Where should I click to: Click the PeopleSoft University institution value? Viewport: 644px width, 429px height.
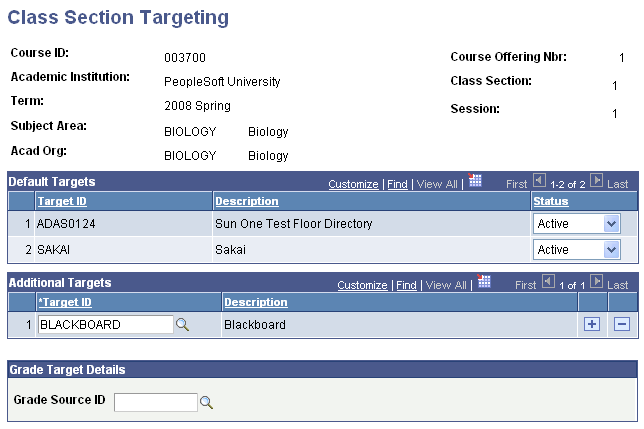click(x=222, y=82)
